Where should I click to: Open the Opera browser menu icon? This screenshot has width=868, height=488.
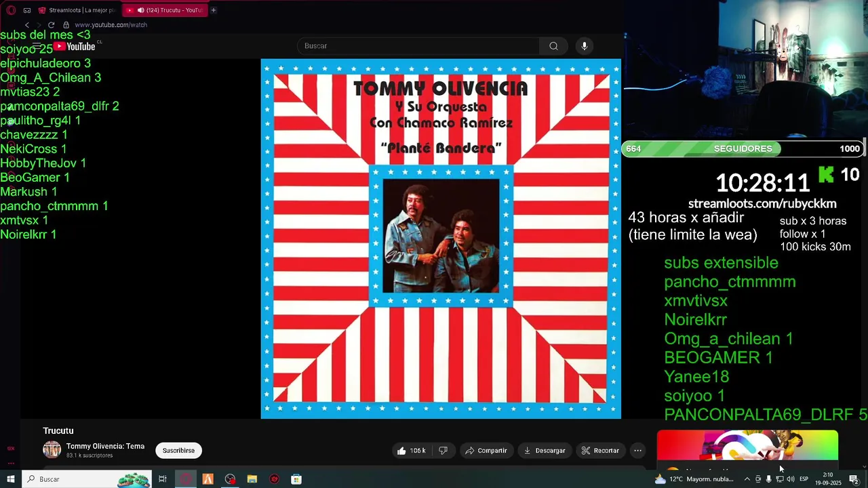point(11,10)
